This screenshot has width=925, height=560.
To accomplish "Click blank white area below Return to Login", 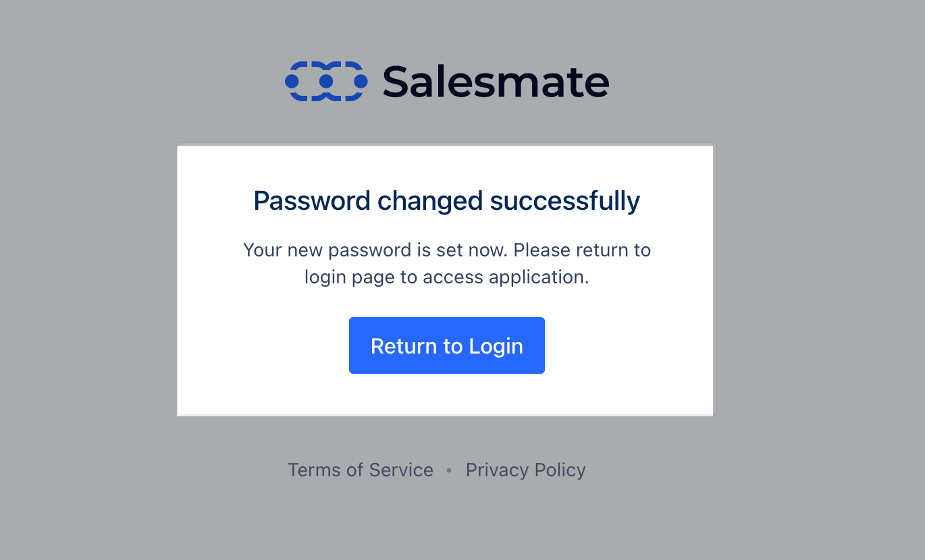I will pos(447,395).
